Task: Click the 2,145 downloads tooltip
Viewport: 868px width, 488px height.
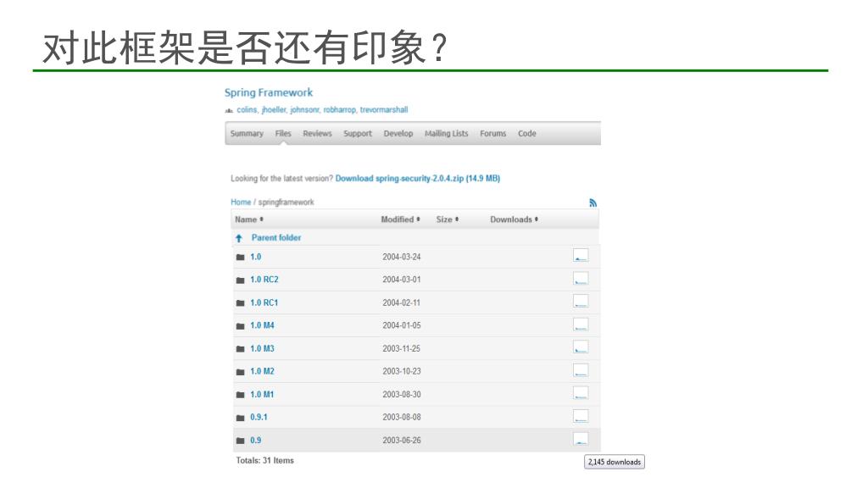Action: 615,462
